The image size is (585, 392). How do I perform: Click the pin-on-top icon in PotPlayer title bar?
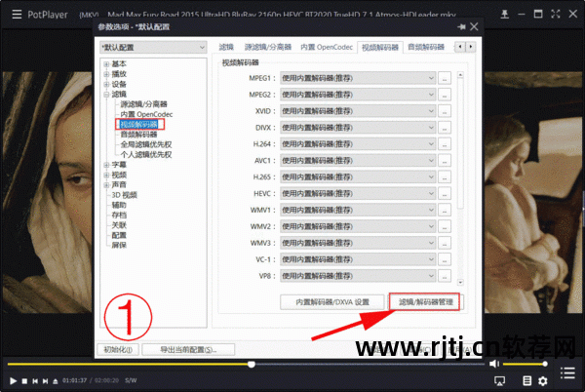504,15
